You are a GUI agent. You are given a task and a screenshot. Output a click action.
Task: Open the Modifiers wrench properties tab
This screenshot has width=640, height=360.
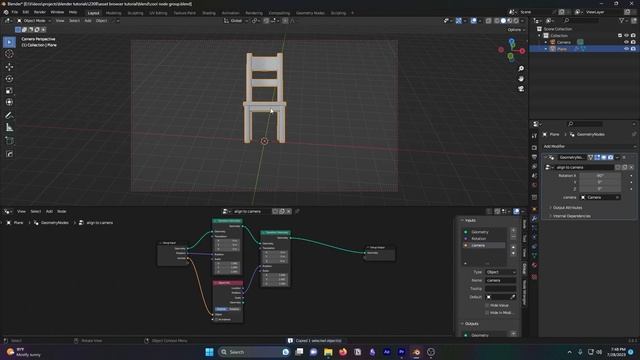[x=534, y=219]
